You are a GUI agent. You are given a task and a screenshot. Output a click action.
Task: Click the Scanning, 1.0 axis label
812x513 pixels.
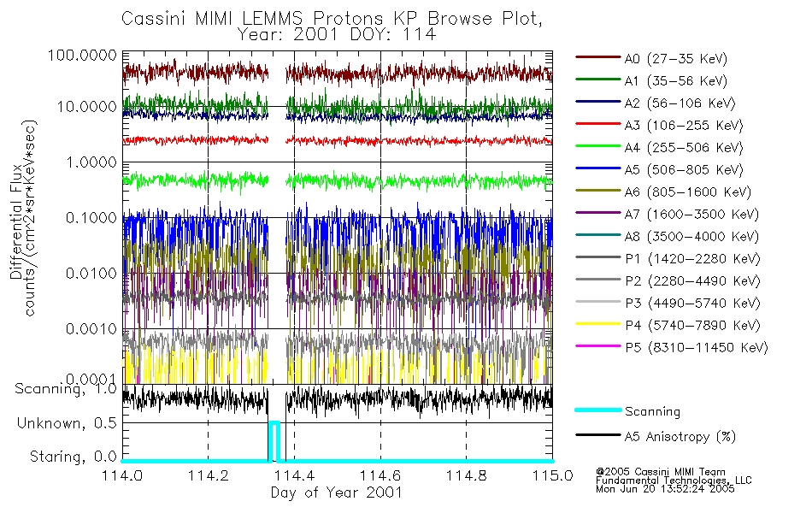coord(66,389)
